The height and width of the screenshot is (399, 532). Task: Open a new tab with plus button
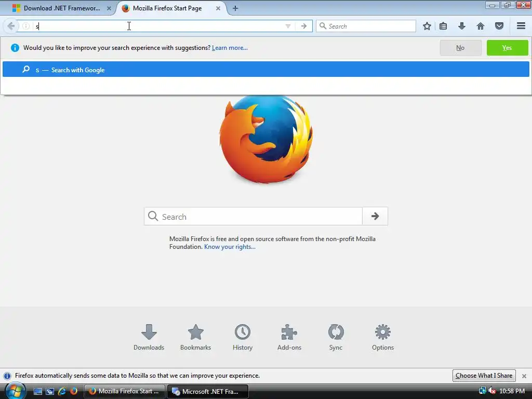pos(235,8)
